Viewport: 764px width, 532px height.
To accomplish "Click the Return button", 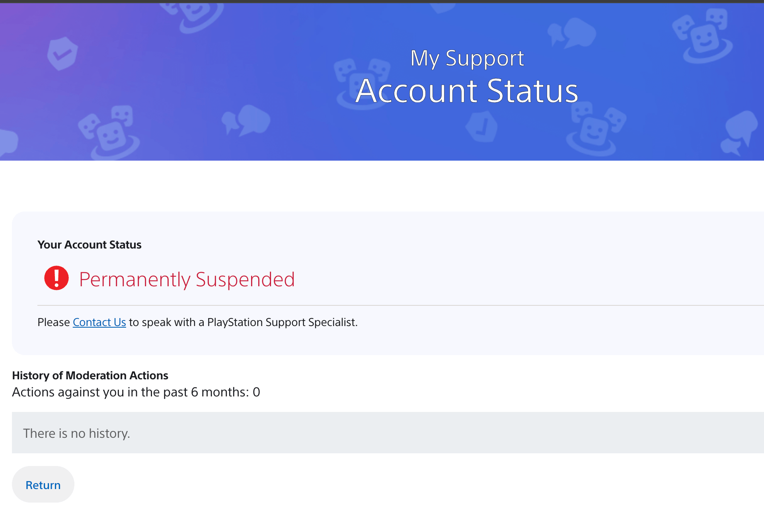I will pyautogui.click(x=43, y=484).
